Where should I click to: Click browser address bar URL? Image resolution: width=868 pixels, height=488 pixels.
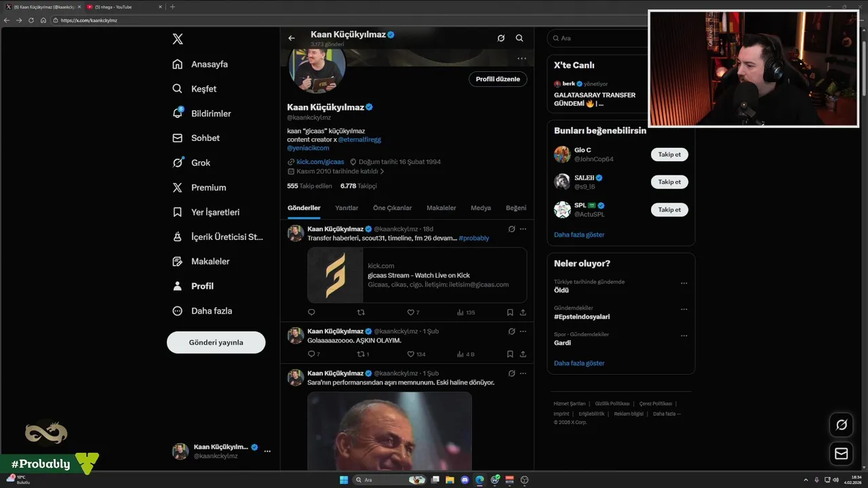89,20
